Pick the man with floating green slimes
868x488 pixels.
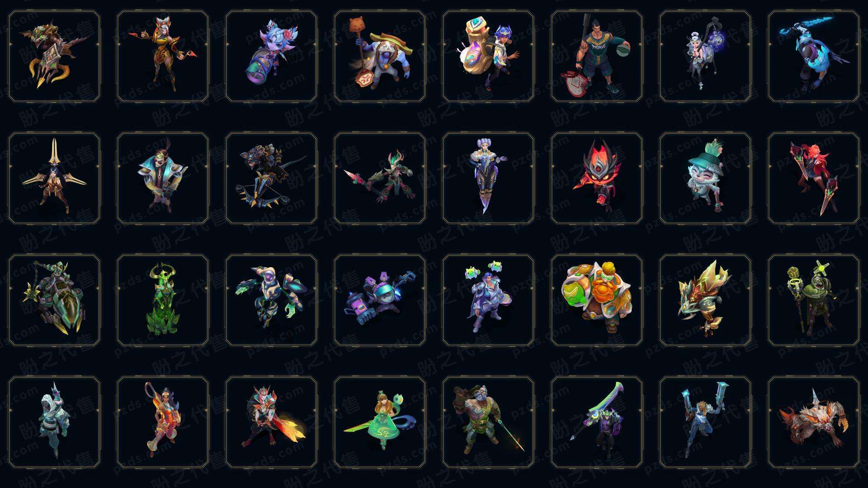(488, 300)
